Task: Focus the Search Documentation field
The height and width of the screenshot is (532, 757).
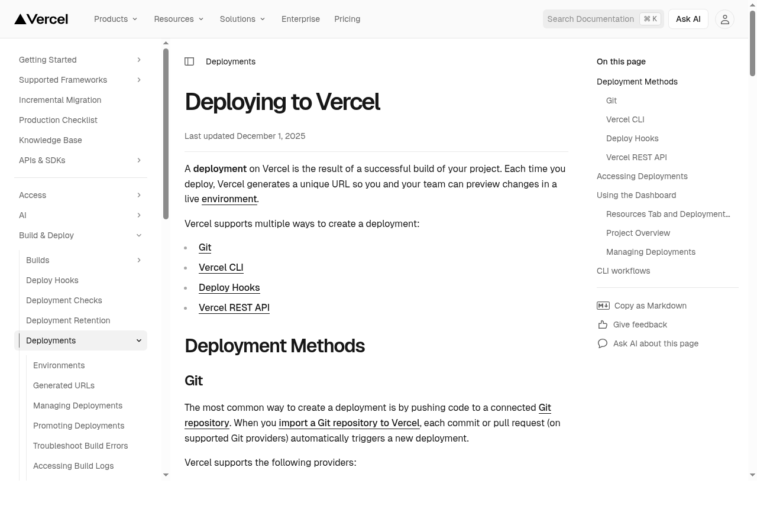Action: 603,19
